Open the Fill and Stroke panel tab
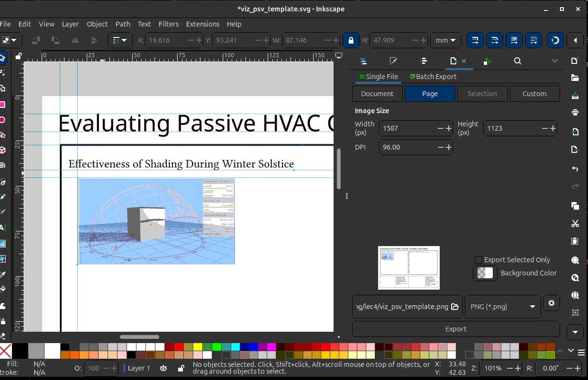This screenshot has height=380, width=588. (x=393, y=61)
